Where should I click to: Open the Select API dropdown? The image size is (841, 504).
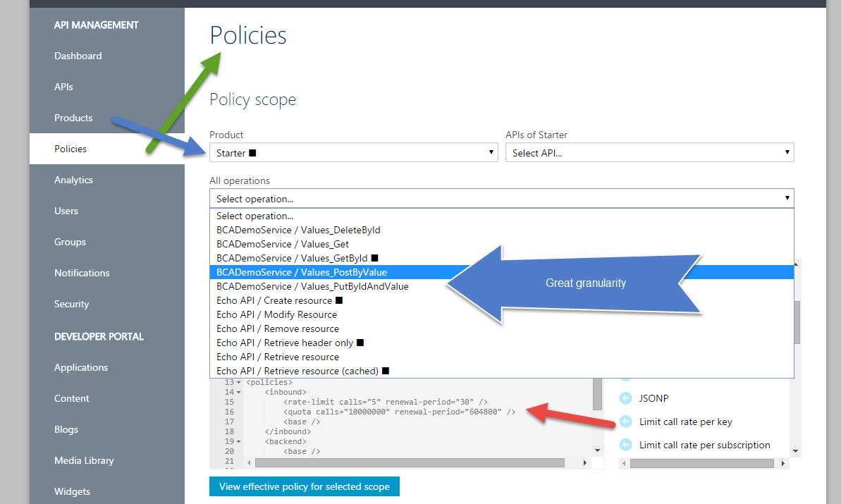pos(649,153)
